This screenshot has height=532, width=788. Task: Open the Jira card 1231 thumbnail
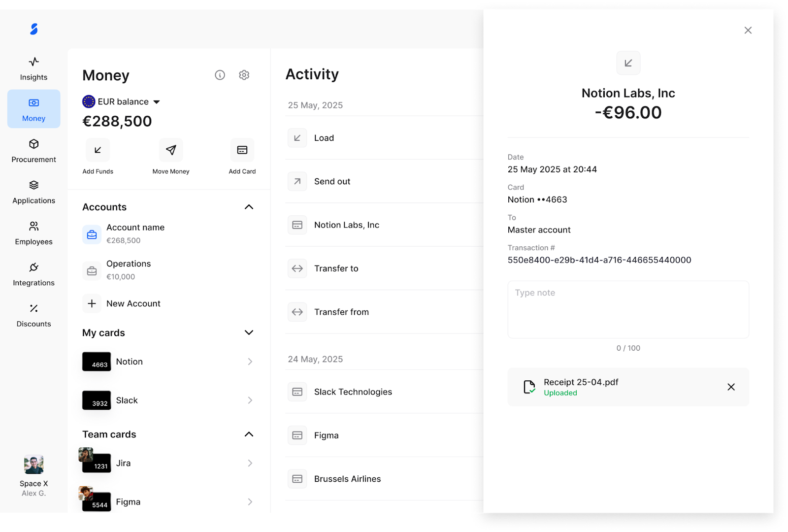tap(97, 463)
